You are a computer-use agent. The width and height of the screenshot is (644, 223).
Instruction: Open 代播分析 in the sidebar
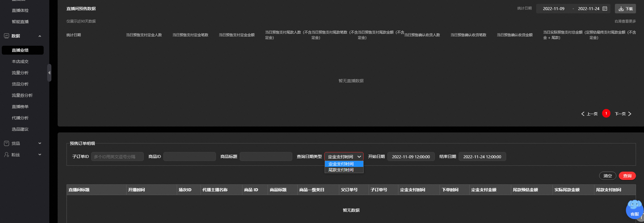click(20, 118)
